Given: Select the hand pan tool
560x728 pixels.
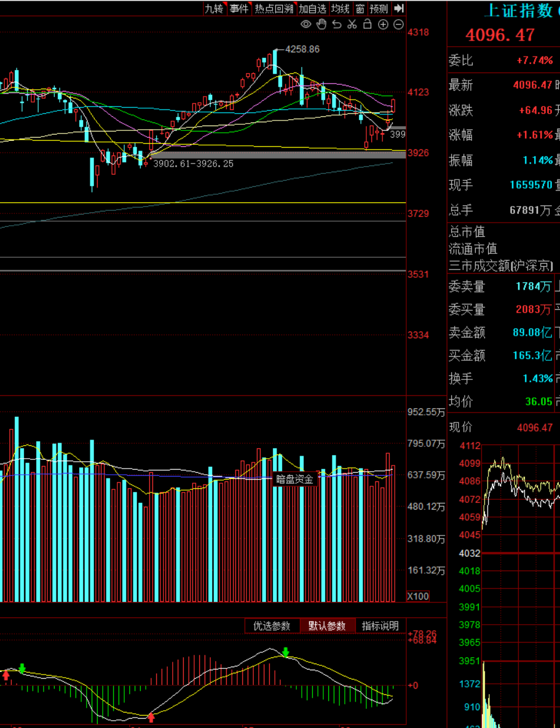Looking at the screenshot, I should point(321,25).
